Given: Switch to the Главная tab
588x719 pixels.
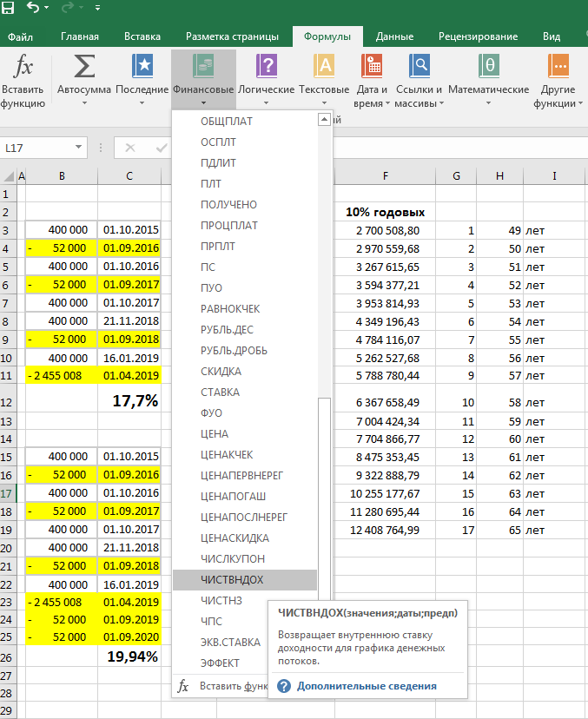Looking at the screenshot, I should pyautogui.click(x=80, y=36).
